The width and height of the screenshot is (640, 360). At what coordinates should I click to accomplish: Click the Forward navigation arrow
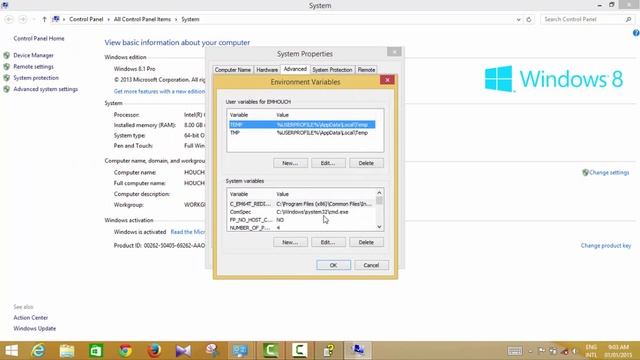23,19
